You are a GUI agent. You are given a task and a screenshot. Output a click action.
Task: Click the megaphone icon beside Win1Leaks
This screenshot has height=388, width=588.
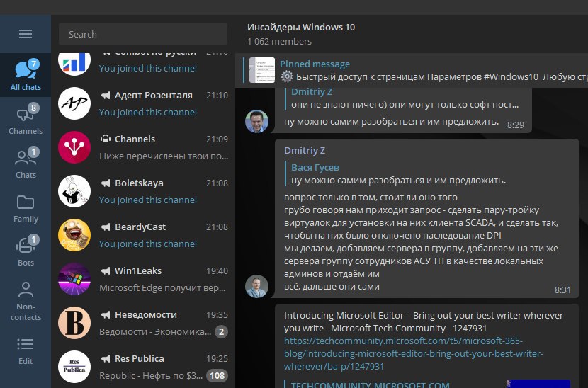106,271
